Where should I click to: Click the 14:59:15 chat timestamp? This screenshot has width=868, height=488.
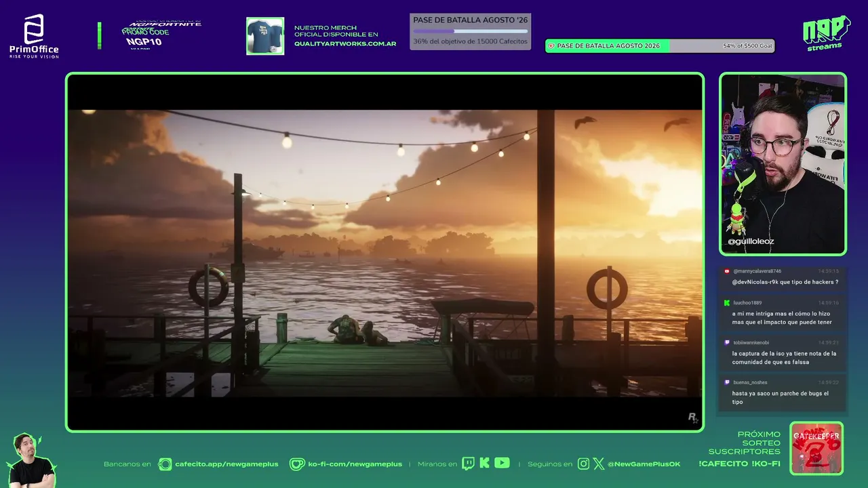click(828, 271)
